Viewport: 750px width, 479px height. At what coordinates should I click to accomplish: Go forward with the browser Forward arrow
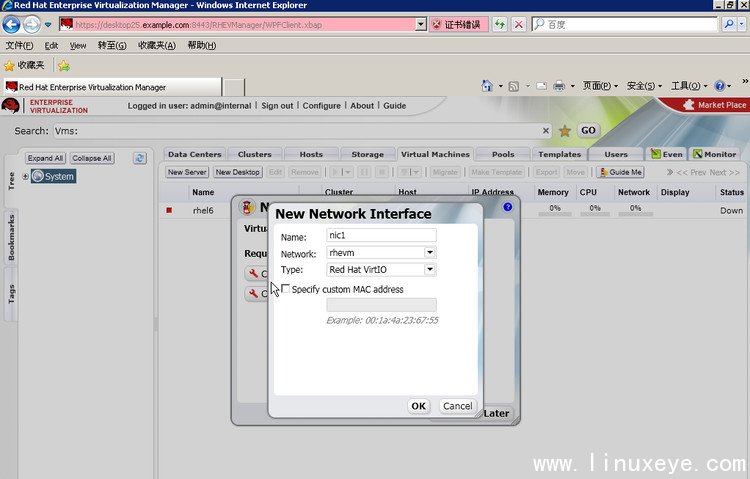point(32,24)
